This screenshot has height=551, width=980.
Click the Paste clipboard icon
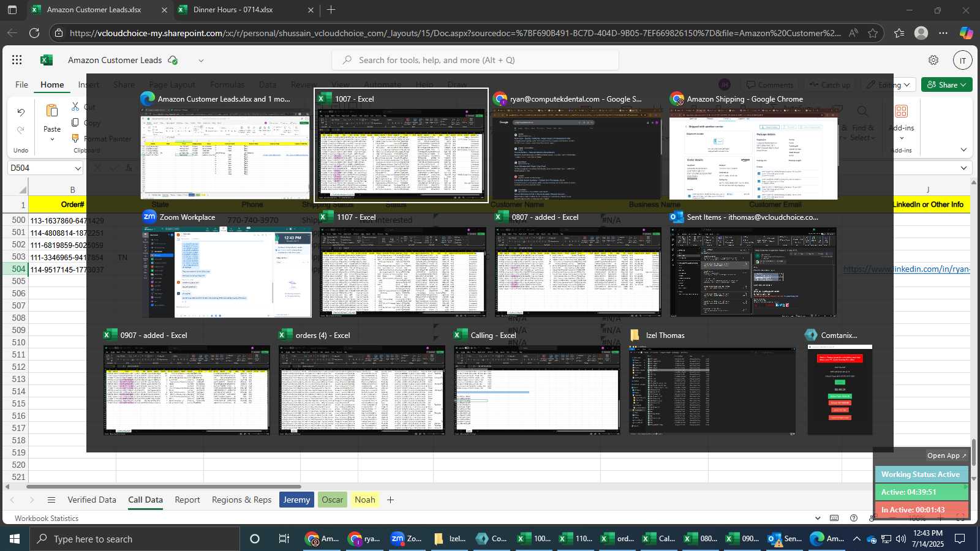point(52,111)
